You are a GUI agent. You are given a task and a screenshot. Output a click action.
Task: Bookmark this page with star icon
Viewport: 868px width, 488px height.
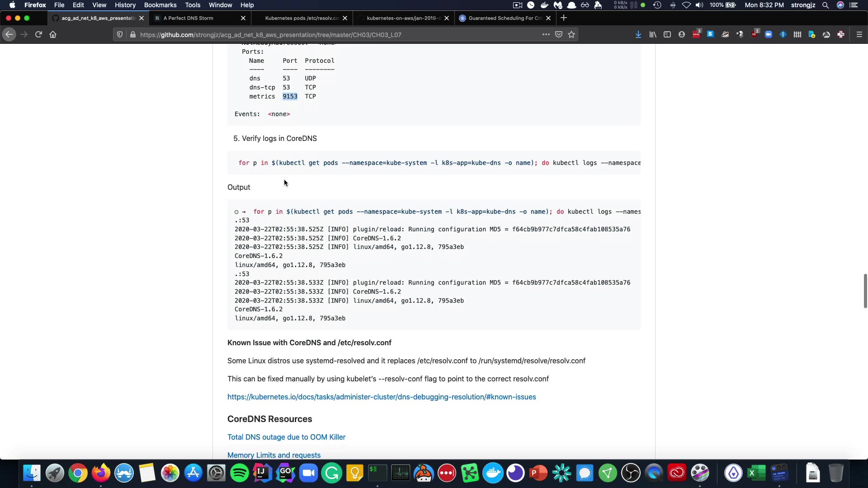pyautogui.click(x=571, y=35)
